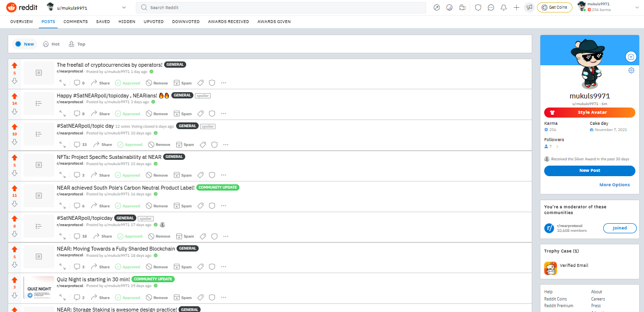Upvote 'The freefall of cryptocurrencies' post
Image resolution: width=644 pixels, height=312 pixels.
point(14,65)
